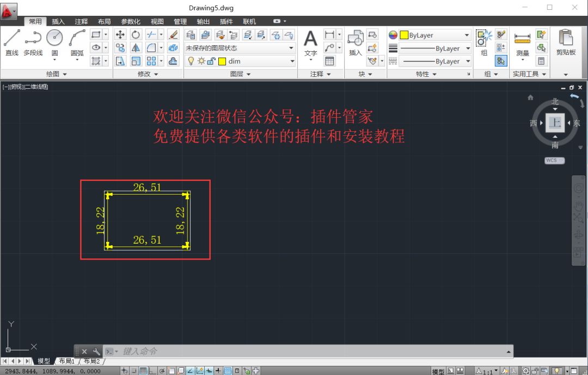Click the Group (组) icon

[x=484, y=43]
